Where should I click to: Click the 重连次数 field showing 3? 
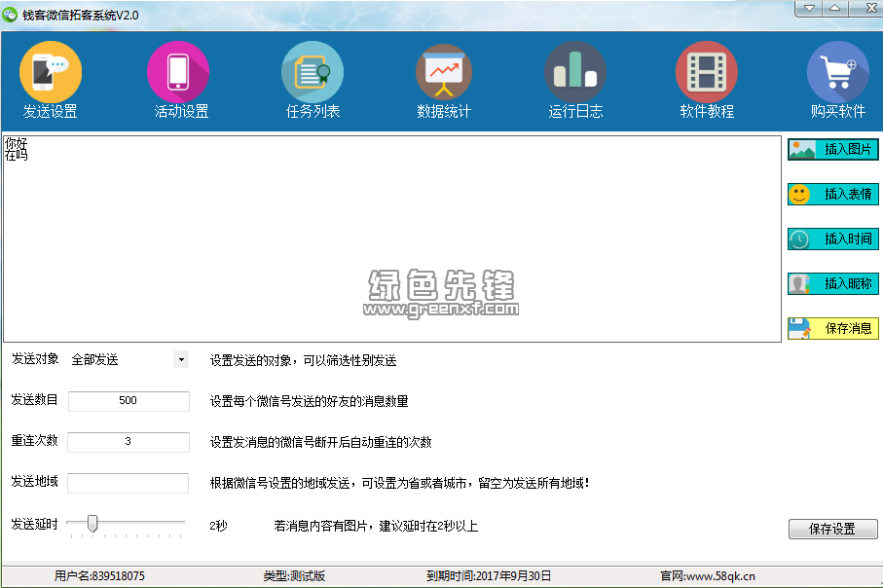(x=129, y=442)
